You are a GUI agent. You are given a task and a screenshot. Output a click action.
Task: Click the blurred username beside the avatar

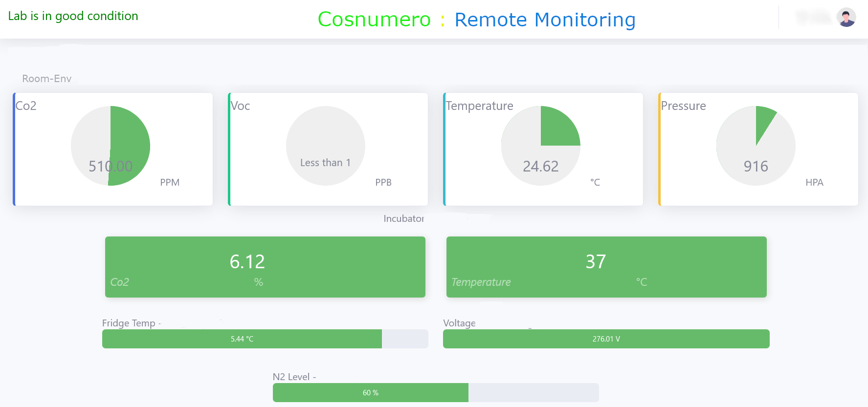[x=814, y=18]
